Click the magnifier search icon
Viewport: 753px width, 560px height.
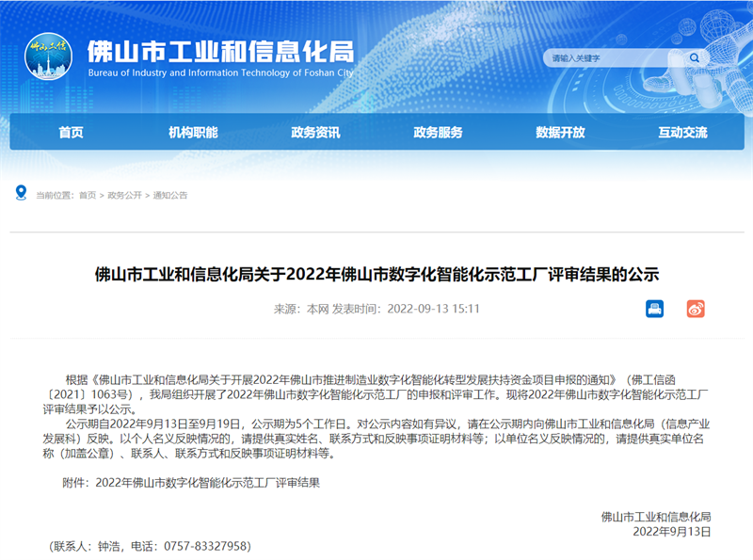tap(695, 58)
